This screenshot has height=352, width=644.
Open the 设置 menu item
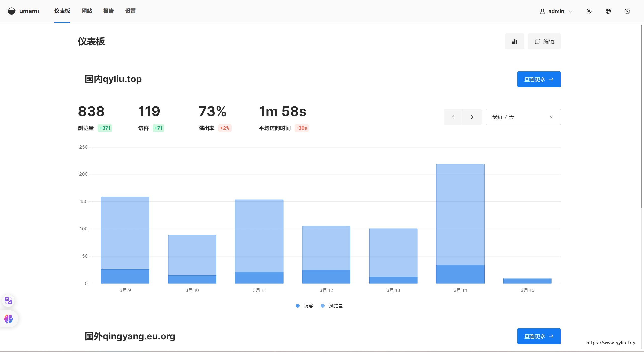pos(130,11)
